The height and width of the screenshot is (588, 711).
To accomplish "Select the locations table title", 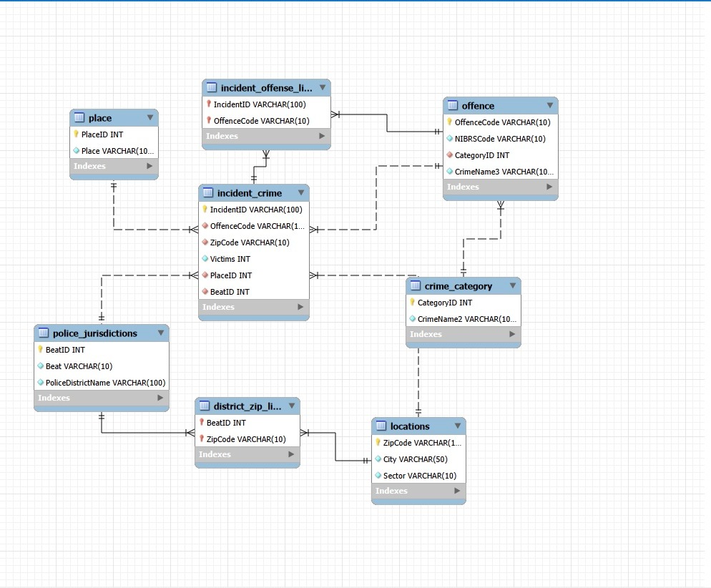I will (x=409, y=426).
